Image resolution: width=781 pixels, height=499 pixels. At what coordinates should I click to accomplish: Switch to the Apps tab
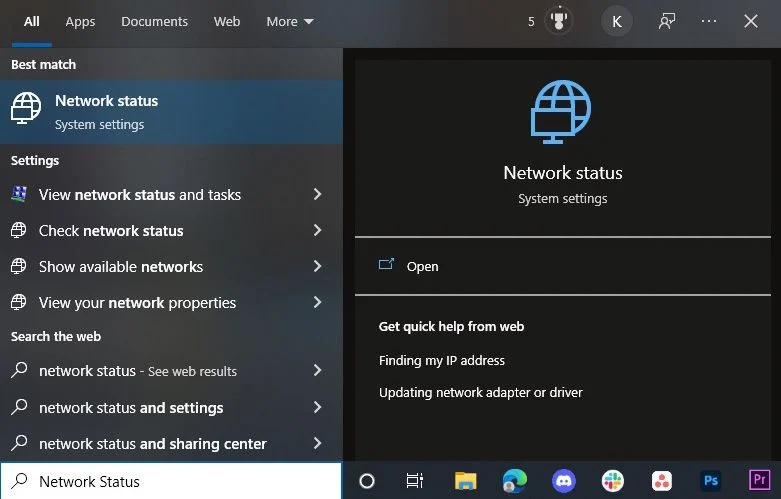pyautogui.click(x=80, y=21)
